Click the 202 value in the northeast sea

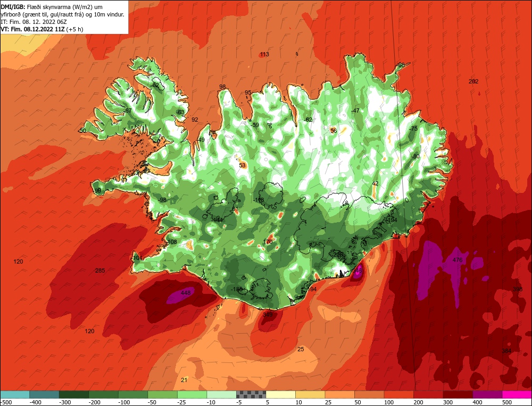[x=473, y=81]
